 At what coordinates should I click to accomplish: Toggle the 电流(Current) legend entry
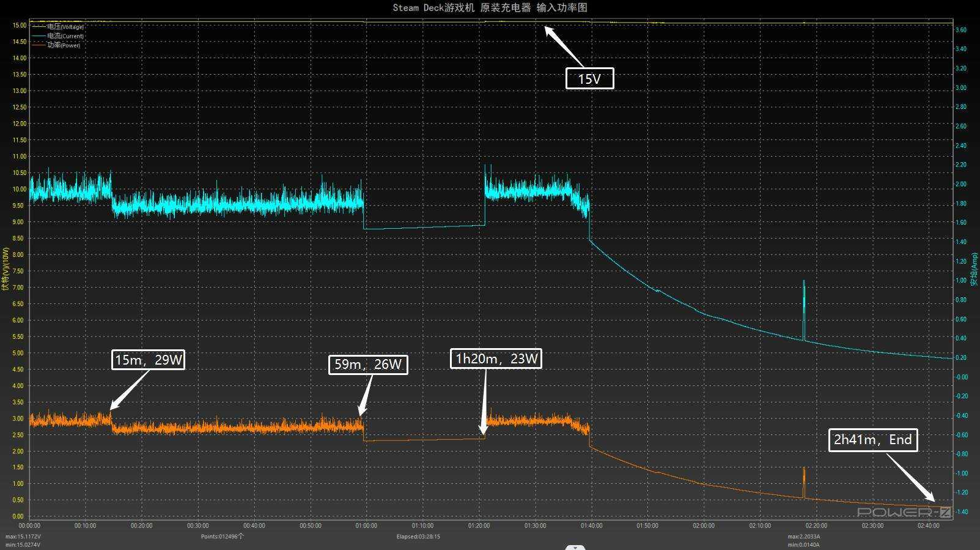58,36
